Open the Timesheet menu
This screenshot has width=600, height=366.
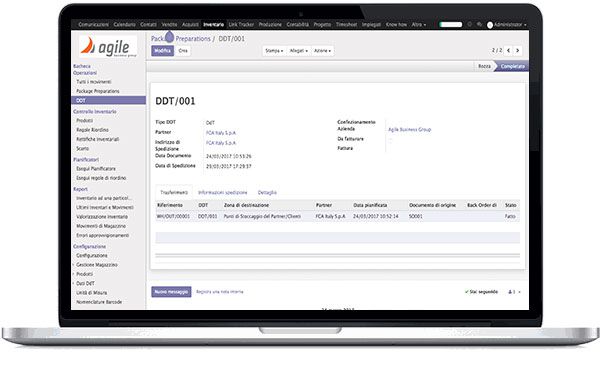pyautogui.click(x=346, y=25)
